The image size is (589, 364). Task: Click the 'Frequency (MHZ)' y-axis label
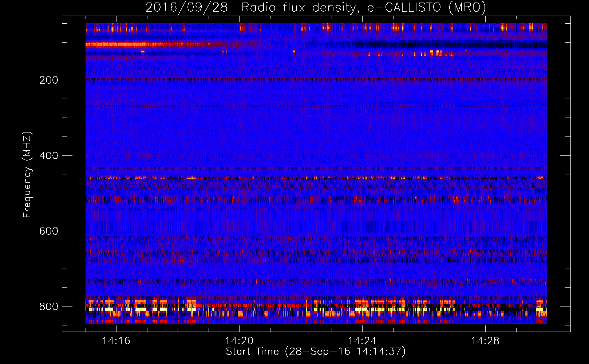27,174
